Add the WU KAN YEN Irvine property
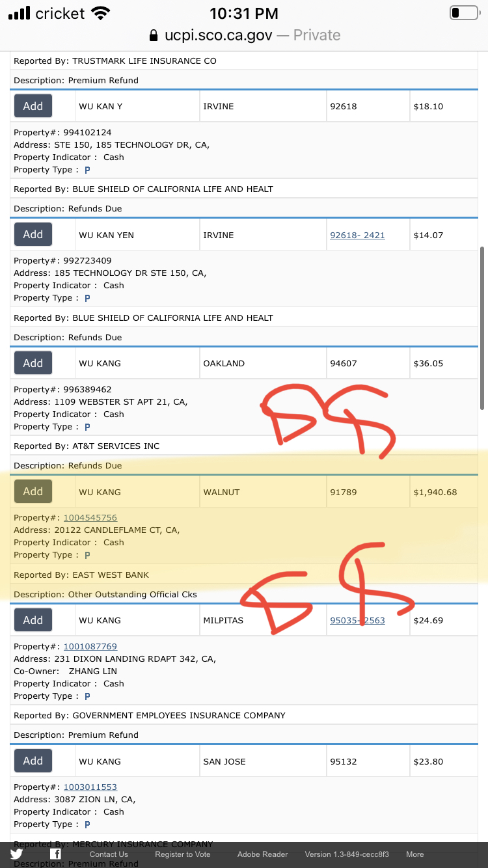Screen dimensions: 488x868 (x=33, y=234)
